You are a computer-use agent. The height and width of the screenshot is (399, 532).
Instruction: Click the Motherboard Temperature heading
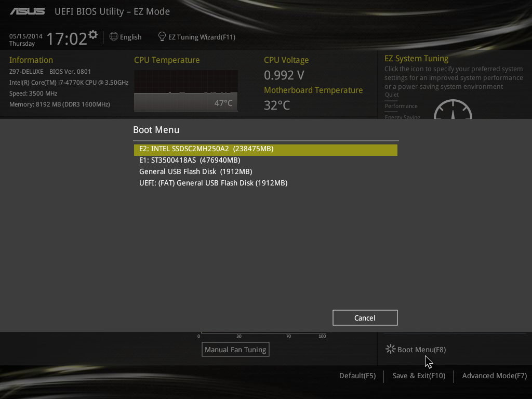pos(313,90)
